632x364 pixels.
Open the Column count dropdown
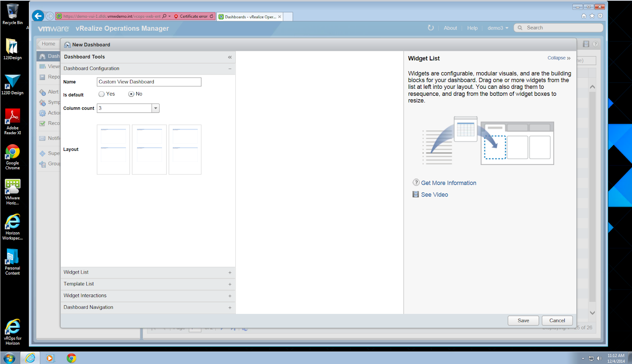click(156, 108)
